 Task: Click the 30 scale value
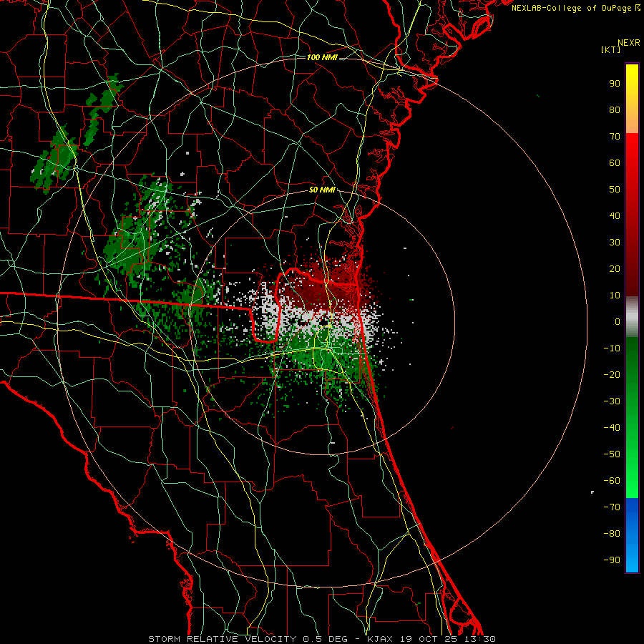coord(615,243)
